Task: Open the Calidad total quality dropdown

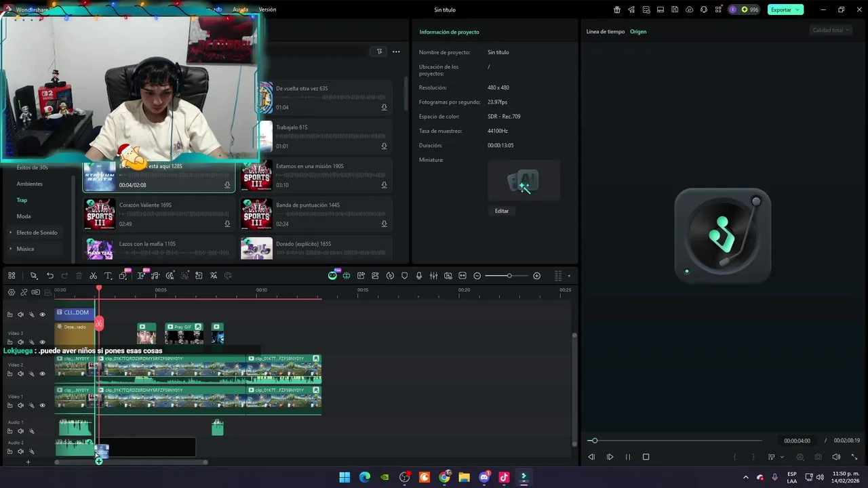Action: tap(831, 30)
